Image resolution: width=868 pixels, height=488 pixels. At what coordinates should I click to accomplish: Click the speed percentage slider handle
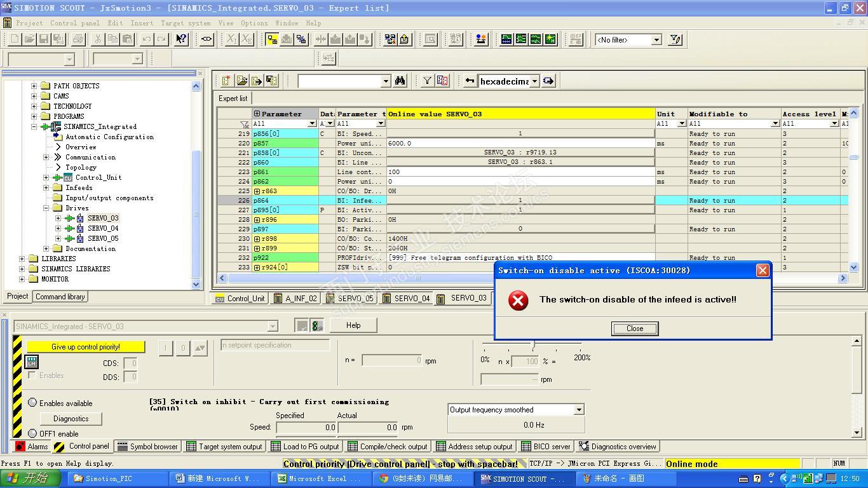[532, 345]
